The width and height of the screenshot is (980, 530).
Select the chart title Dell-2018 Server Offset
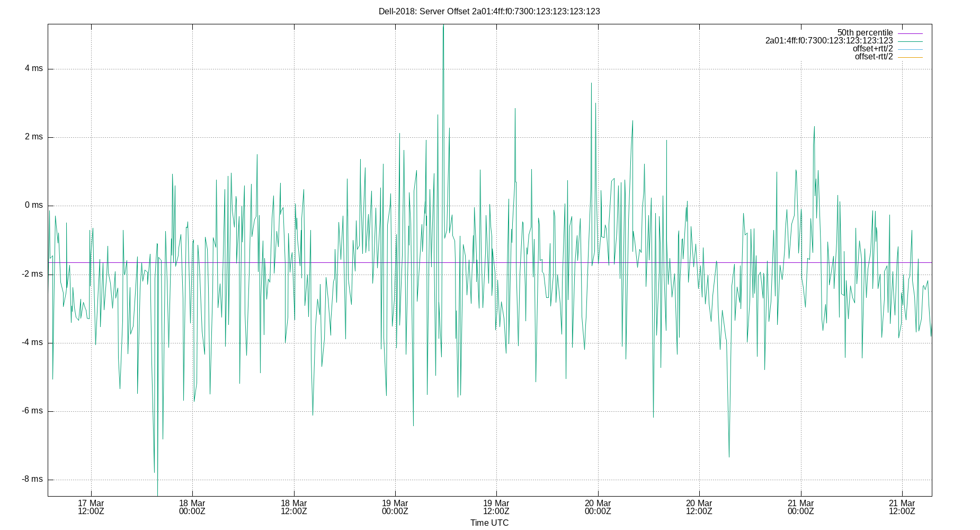pyautogui.click(x=488, y=11)
